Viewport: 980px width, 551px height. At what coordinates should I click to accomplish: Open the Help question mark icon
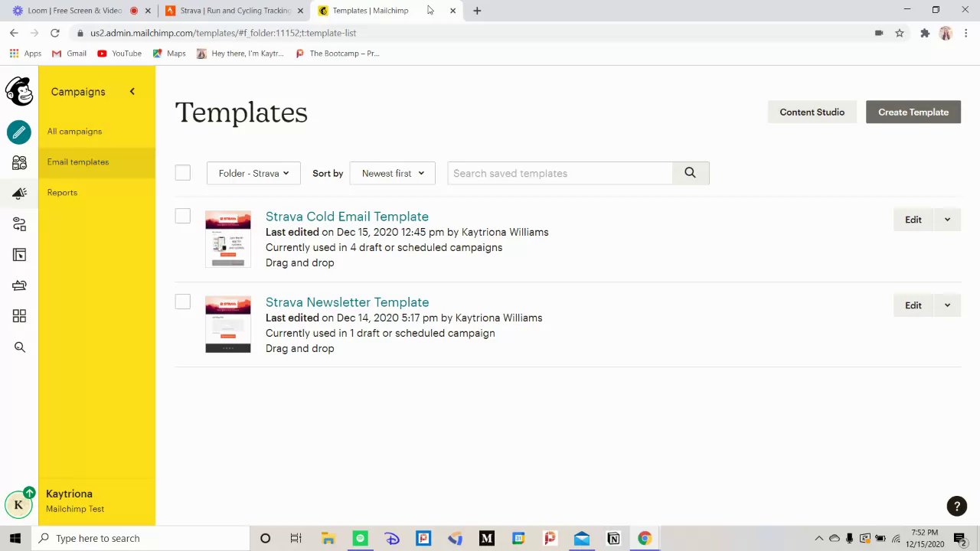[956, 506]
